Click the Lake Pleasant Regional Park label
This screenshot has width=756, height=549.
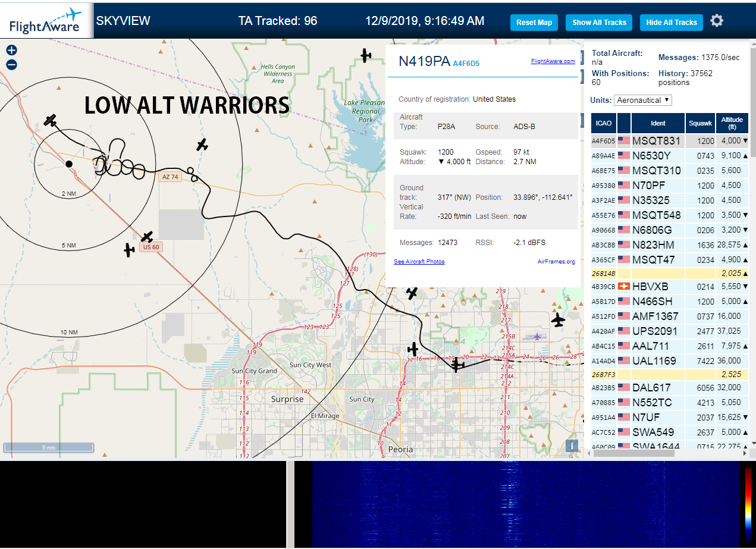[366, 111]
